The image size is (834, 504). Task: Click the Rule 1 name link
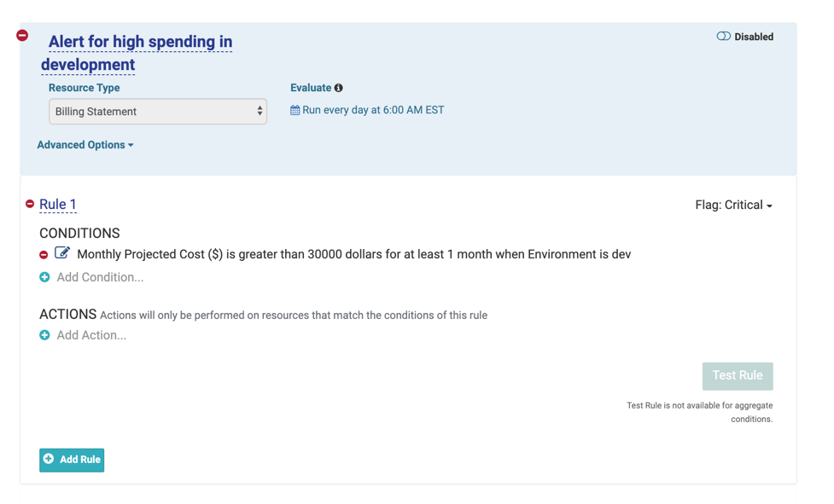58,205
